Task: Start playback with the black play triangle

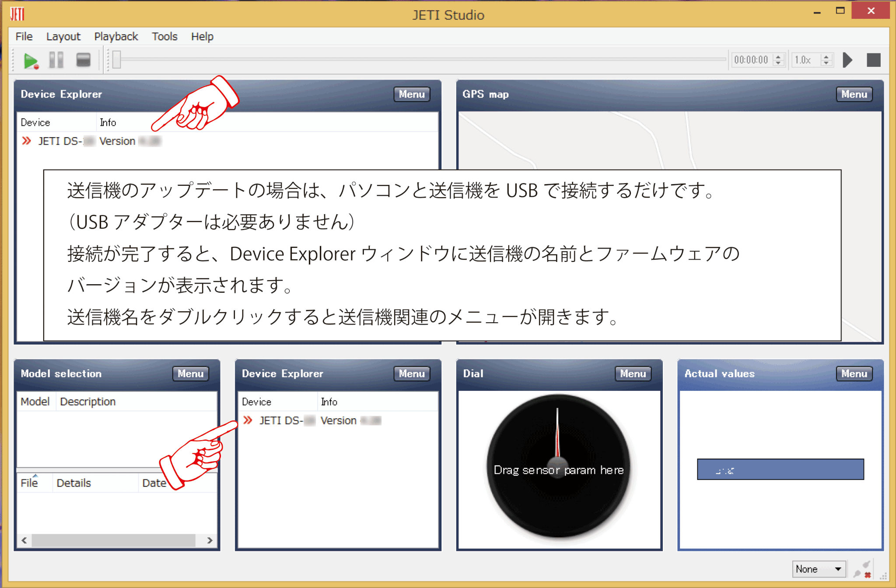Action: click(847, 60)
